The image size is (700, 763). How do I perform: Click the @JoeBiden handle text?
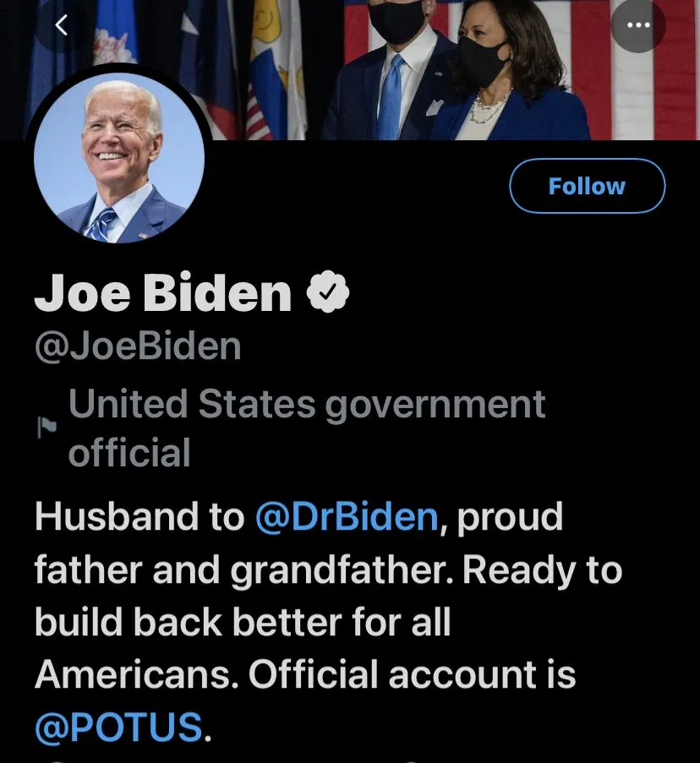tap(138, 346)
